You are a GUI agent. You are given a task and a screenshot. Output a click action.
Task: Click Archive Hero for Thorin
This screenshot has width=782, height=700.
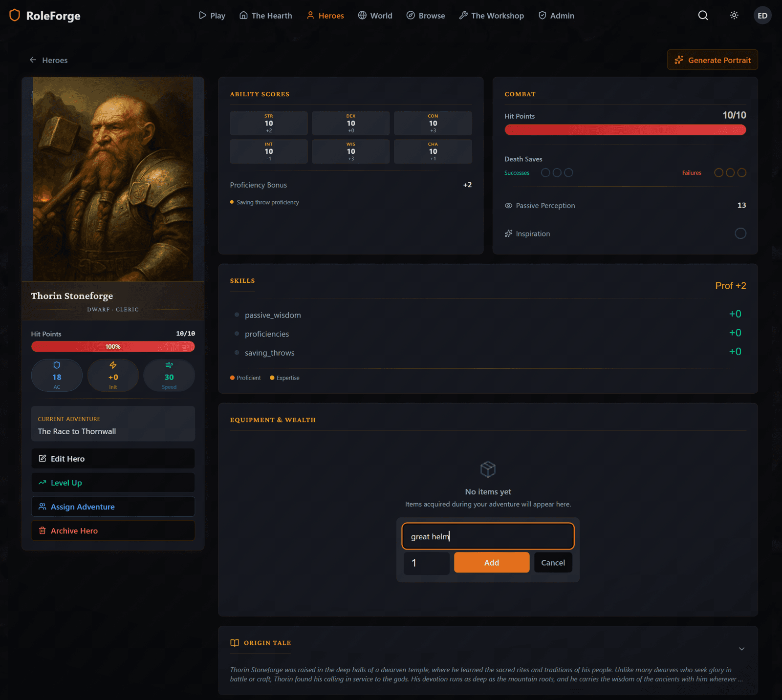click(x=113, y=530)
